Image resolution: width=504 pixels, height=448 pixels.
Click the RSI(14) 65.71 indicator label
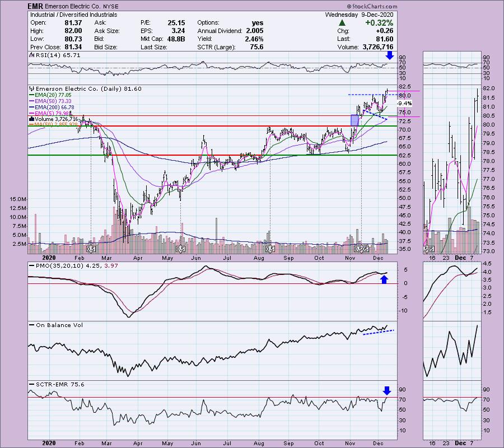[58, 55]
